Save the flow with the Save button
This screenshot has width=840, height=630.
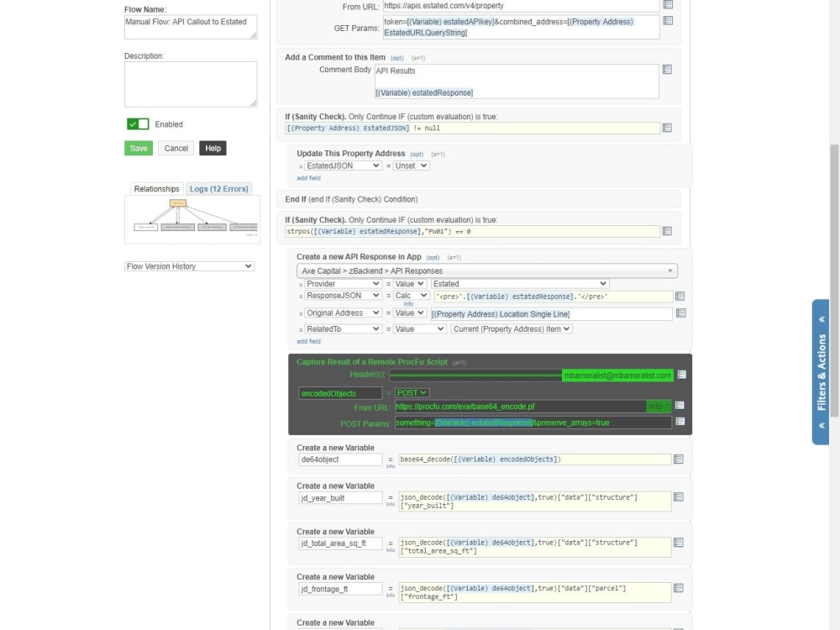(x=138, y=148)
